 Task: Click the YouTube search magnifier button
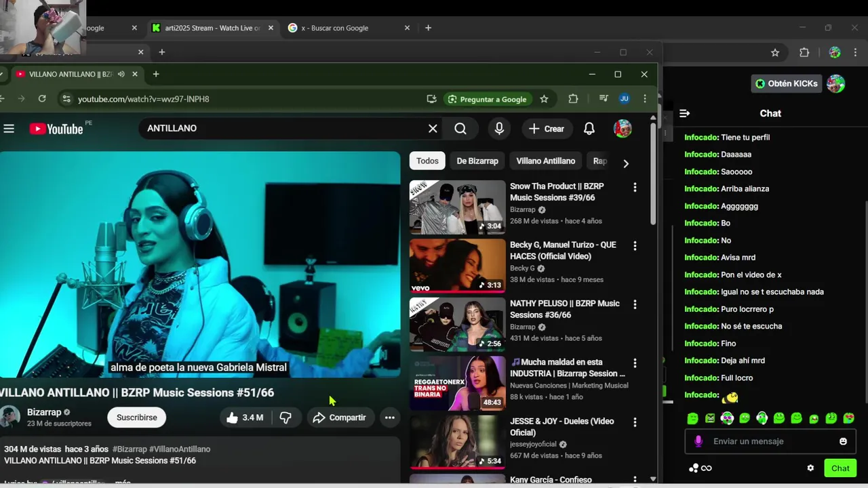(x=460, y=128)
